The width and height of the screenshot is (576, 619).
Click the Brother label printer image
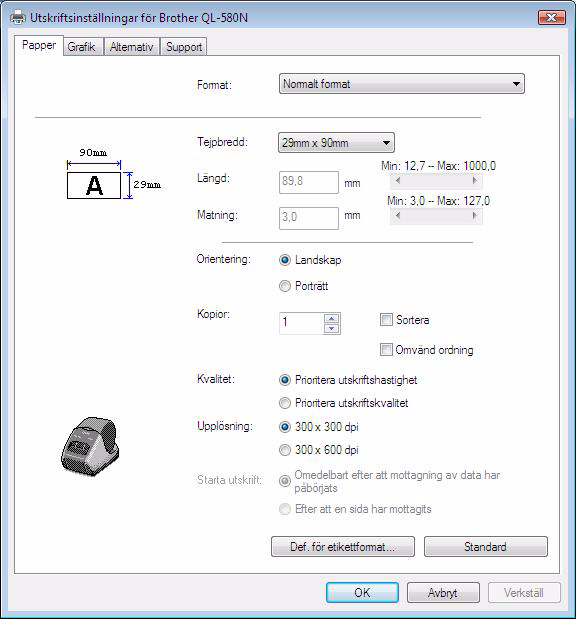coord(90,446)
